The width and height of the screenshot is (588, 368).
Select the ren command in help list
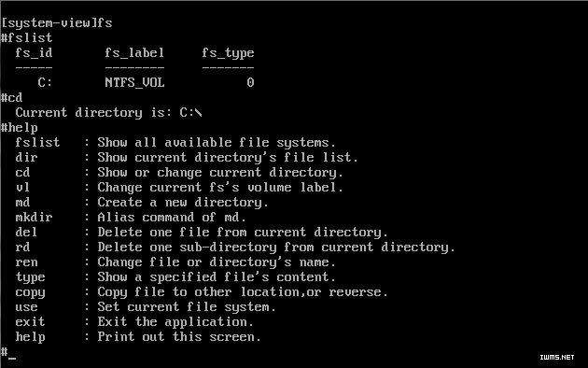[x=26, y=262]
